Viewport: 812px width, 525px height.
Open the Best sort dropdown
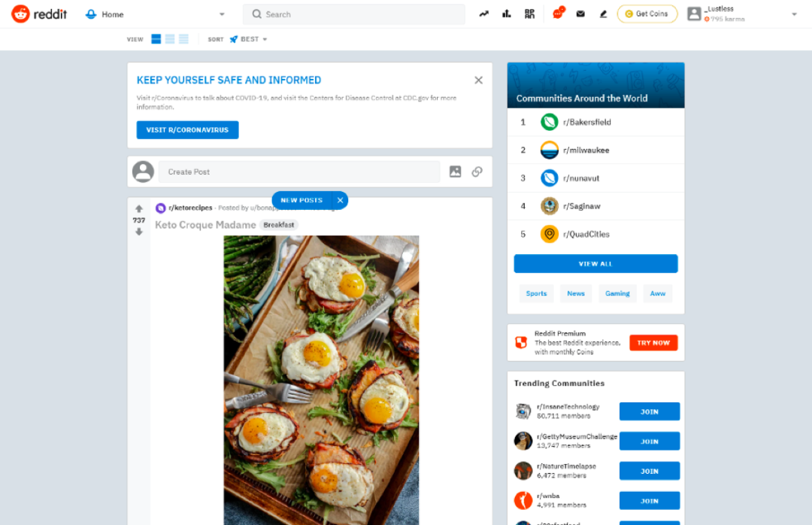coord(249,39)
